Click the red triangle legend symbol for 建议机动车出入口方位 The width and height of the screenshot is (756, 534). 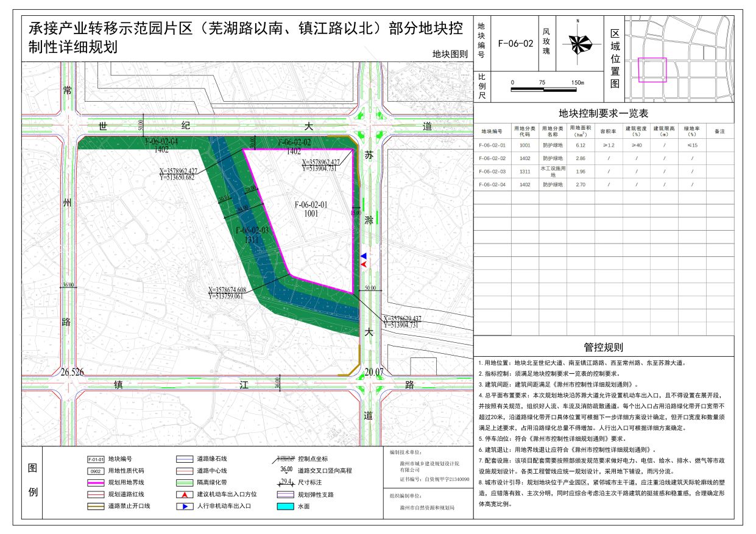(x=185, y=494)
